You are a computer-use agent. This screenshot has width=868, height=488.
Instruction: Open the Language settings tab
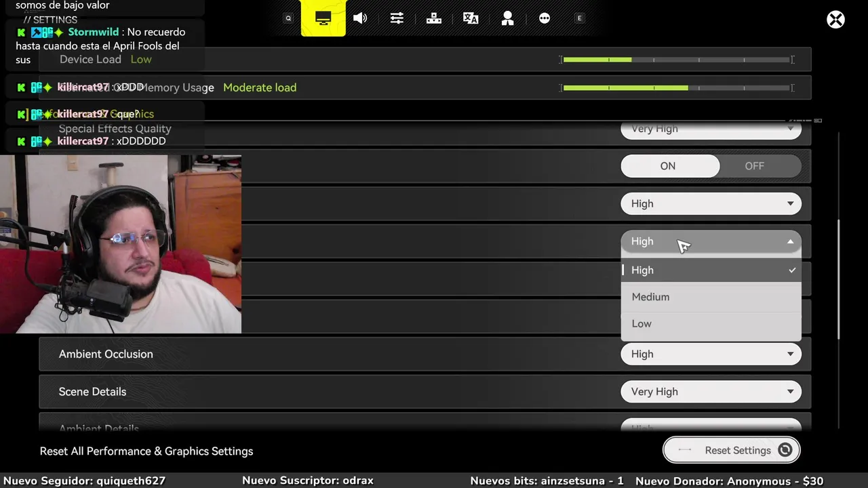point(471,18)
